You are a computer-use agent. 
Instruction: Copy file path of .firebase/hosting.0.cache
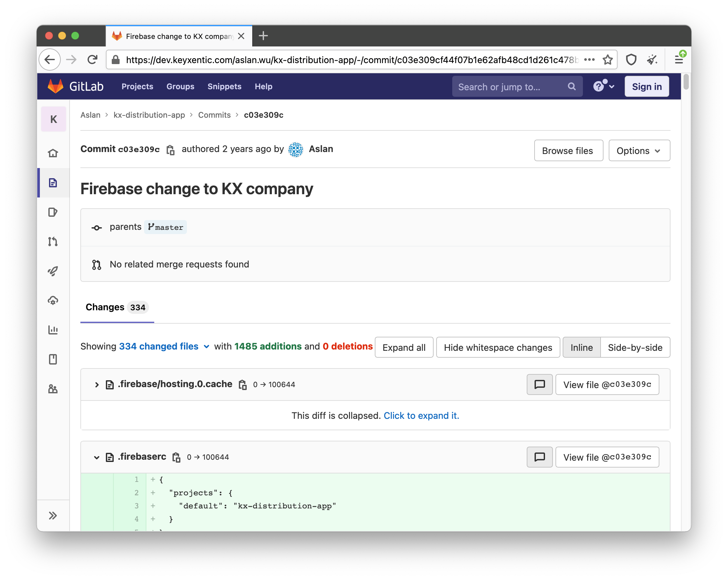pyautogui.click(x=242, y=384)
